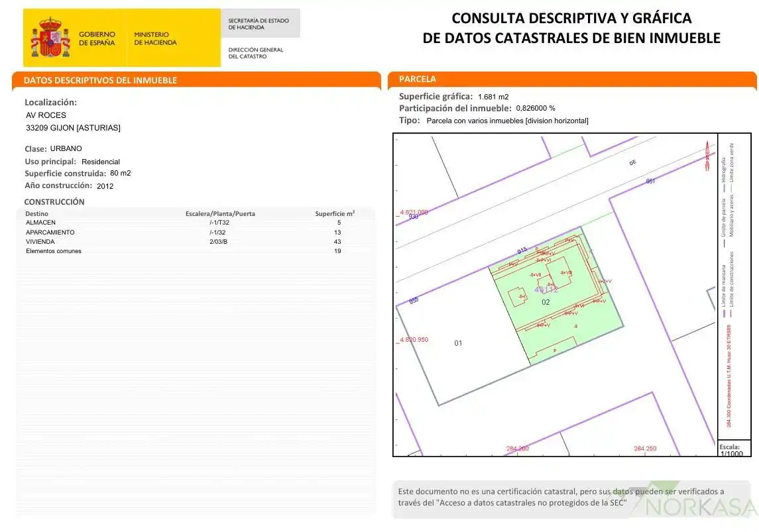Click construction year 2012
759x532 pixels.
pyautogui.click(x=105, y=186)
